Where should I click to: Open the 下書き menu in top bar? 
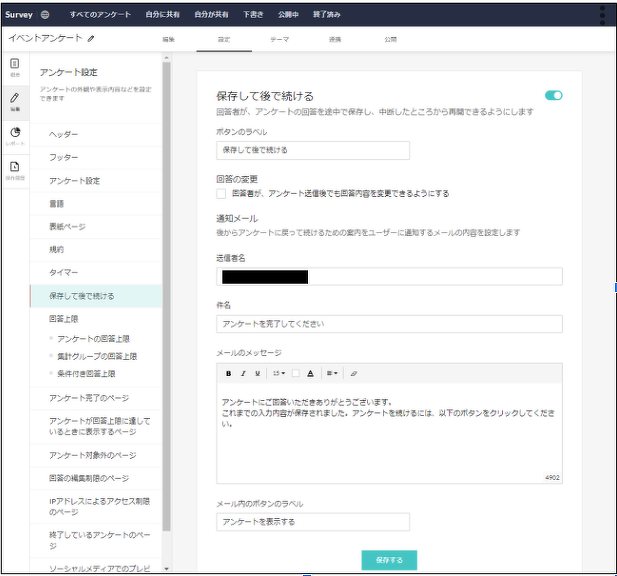click(x=253, y=15)
